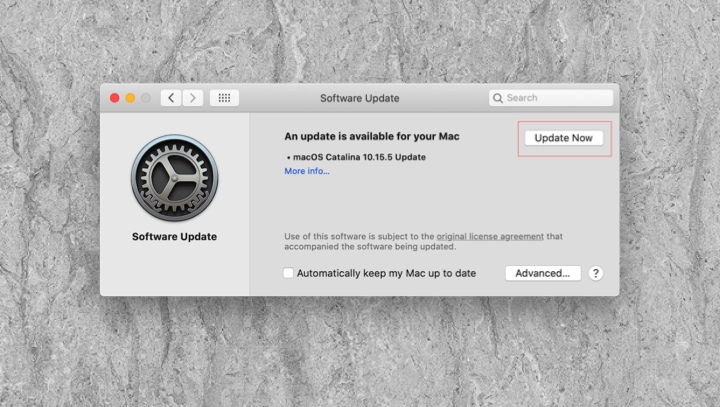The height and width of the screenshot is (407, 720).
Task: Click the macOS Catalina 10.15.5 Update text
Action: 359,157
